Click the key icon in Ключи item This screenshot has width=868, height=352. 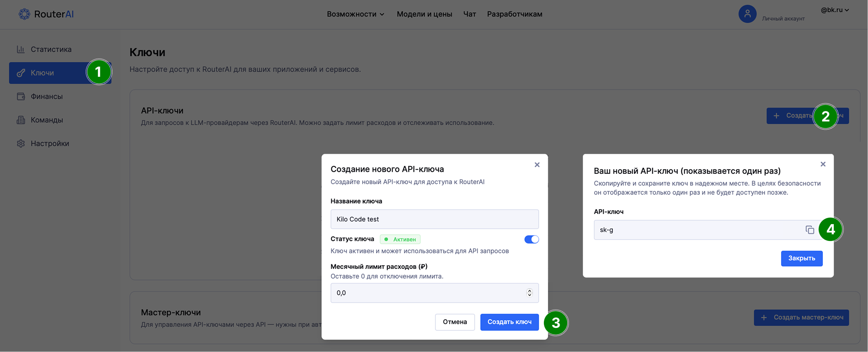click(x=21, y=73)
